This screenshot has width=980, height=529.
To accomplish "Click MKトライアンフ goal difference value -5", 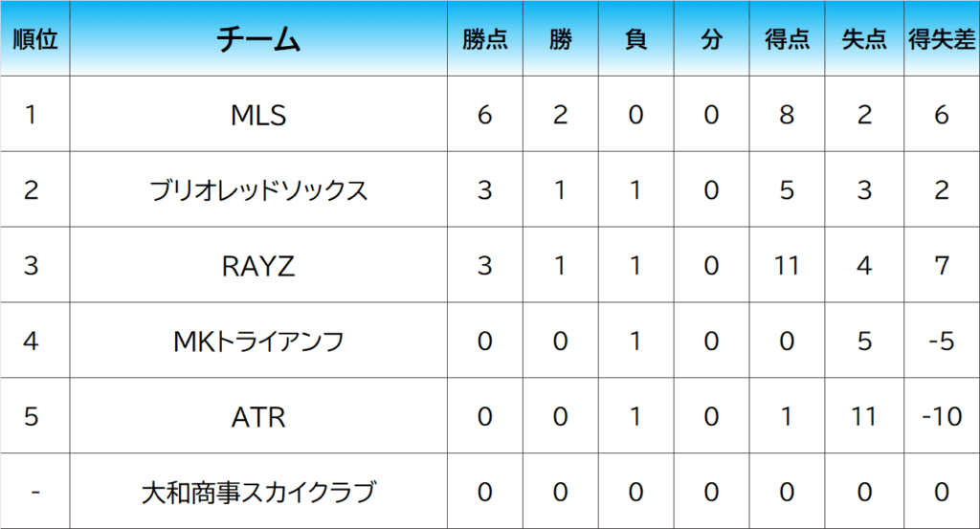I will click(x=942, y=342).
